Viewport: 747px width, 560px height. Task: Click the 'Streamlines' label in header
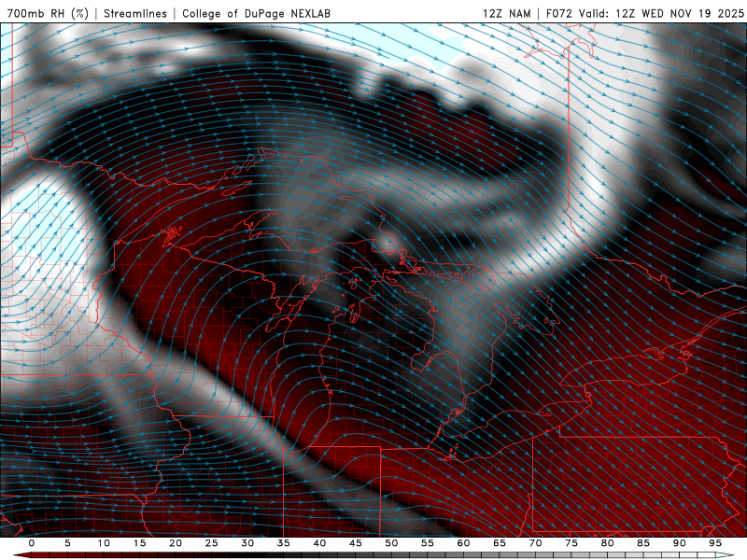pyautogui.click(x=135, y=13)
